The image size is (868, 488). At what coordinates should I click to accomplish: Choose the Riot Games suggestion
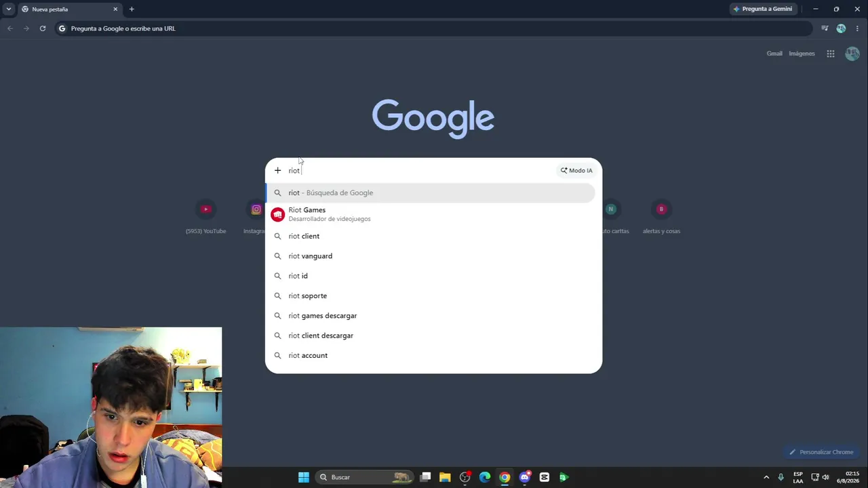431,214
